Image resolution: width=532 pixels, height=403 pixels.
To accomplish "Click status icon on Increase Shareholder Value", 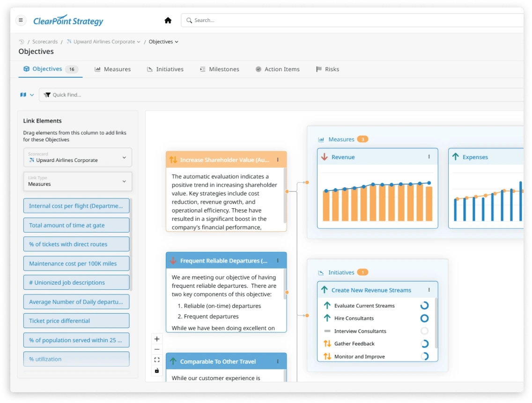I will click(173, 160).
